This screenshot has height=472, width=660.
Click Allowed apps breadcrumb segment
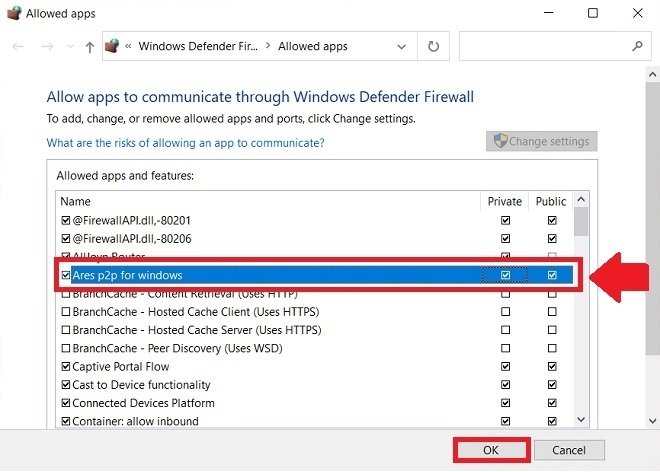pos(313,46)
